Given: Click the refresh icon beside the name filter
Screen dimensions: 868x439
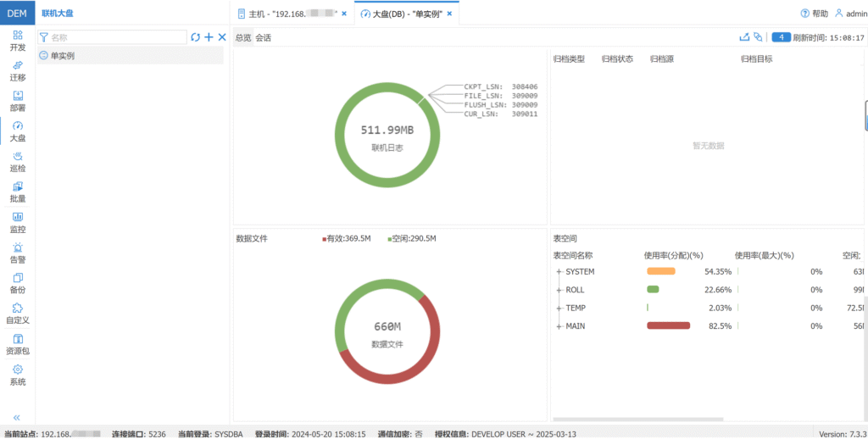Looking at the screenshot, I should 196,37.
